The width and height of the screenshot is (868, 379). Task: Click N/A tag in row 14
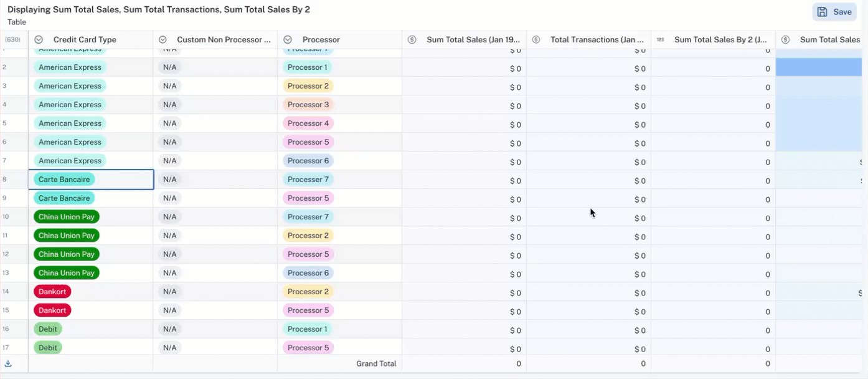(170, 292)
